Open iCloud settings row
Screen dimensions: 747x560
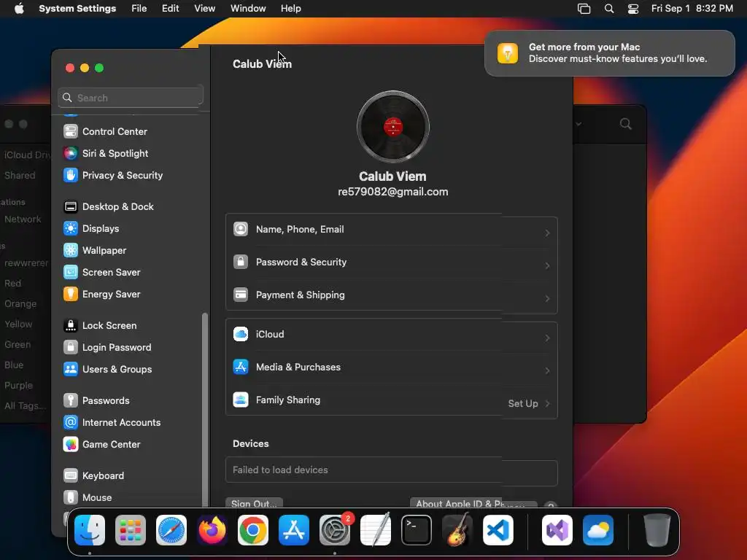pos(391,335)
